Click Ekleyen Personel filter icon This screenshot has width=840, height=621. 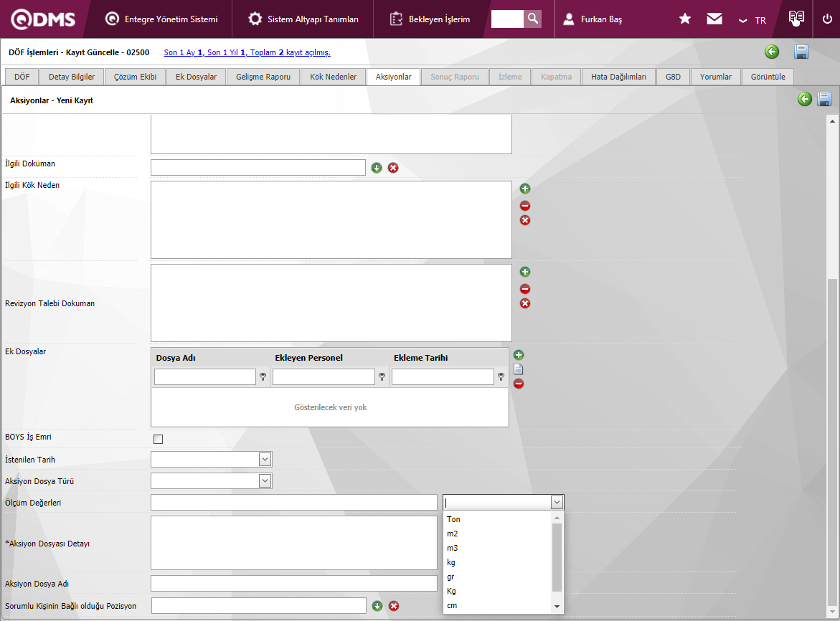[382, 377]
